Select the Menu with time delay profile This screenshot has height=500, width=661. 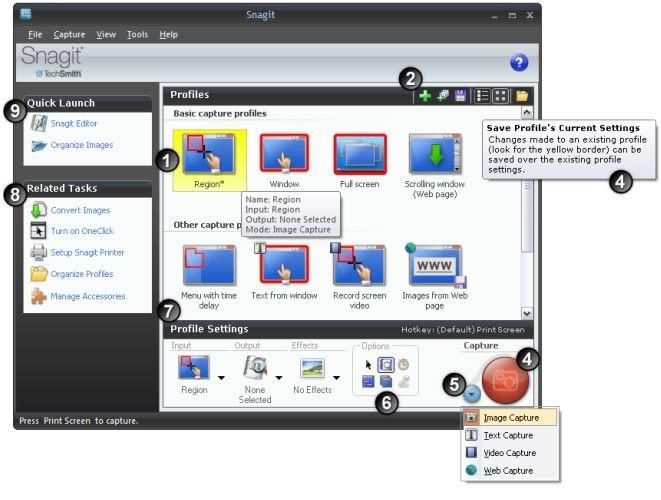coord(209,277)
